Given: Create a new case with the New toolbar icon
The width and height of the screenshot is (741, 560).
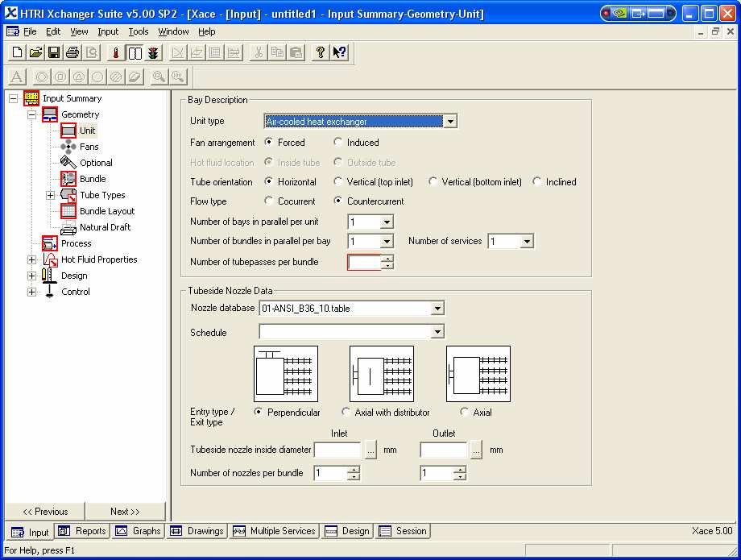Looking at the screenshot, I should click(17, 52).
